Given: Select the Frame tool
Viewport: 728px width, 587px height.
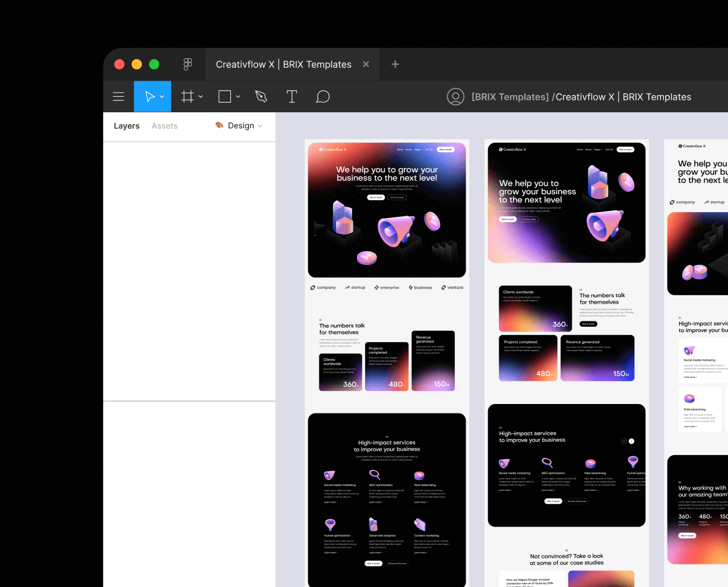Looking at the screenshot, I should [x=187, y=96].
